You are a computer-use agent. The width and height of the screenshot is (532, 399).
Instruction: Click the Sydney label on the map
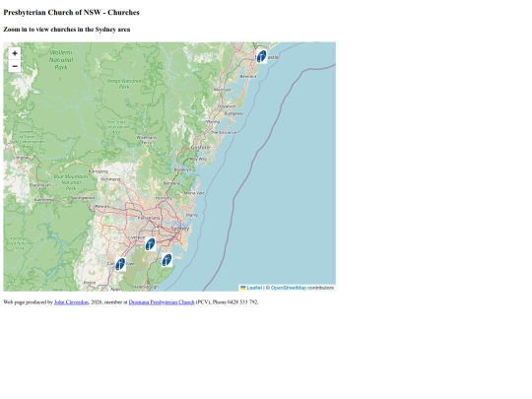click(x=180, y=229)
